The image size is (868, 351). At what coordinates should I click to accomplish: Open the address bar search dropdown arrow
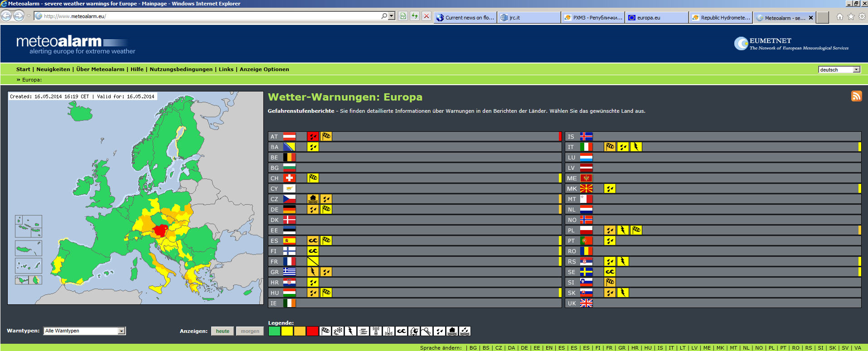pyautogui.click(x=392, y=16)
